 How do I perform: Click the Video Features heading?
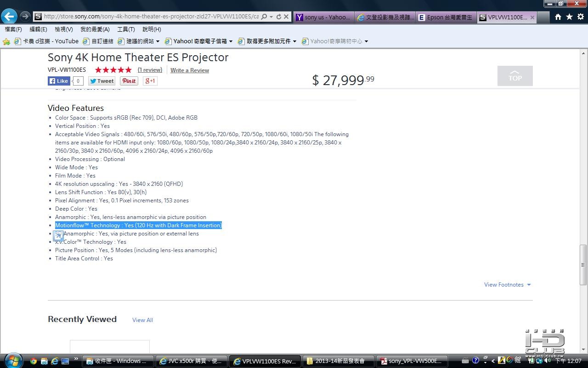coord(76,108)
